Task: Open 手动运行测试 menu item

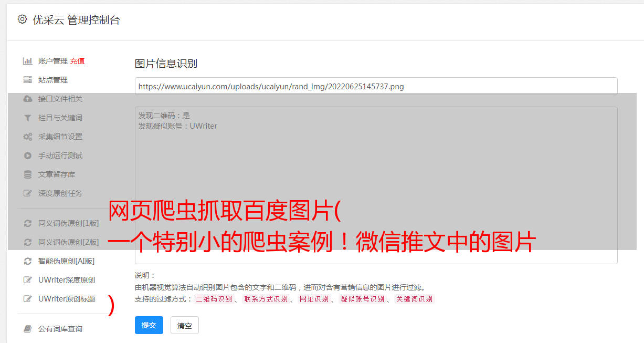Action: point(60,155)
